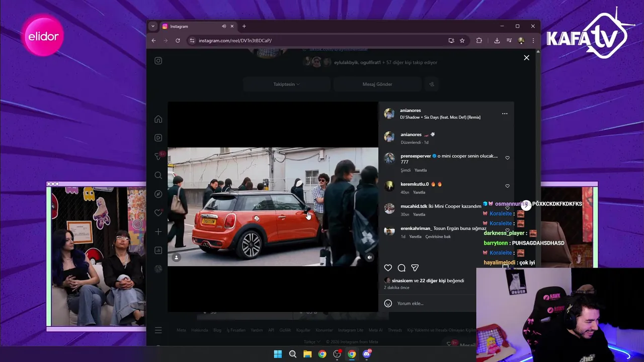This screenshot has height=362, width=644.
Task: Open mucahid.tdk's profile username
Action: coord(414,206)
